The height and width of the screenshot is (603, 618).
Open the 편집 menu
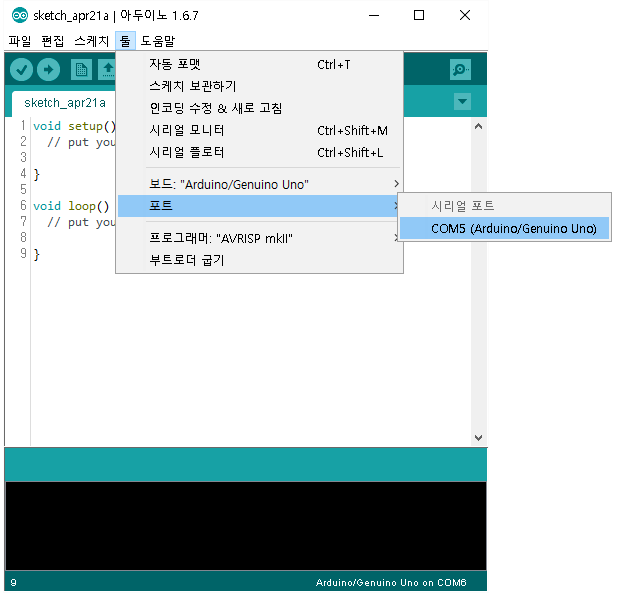52,41
